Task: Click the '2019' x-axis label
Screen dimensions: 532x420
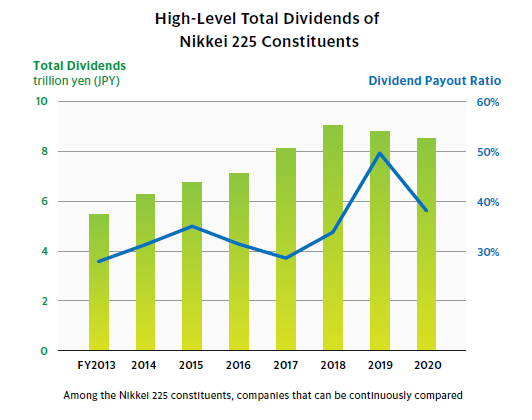Action: click(x=380, y=365)
